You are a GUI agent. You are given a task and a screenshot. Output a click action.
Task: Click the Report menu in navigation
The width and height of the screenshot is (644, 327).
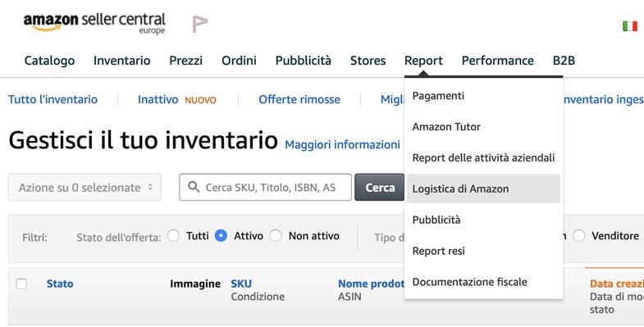pos(423,61)
